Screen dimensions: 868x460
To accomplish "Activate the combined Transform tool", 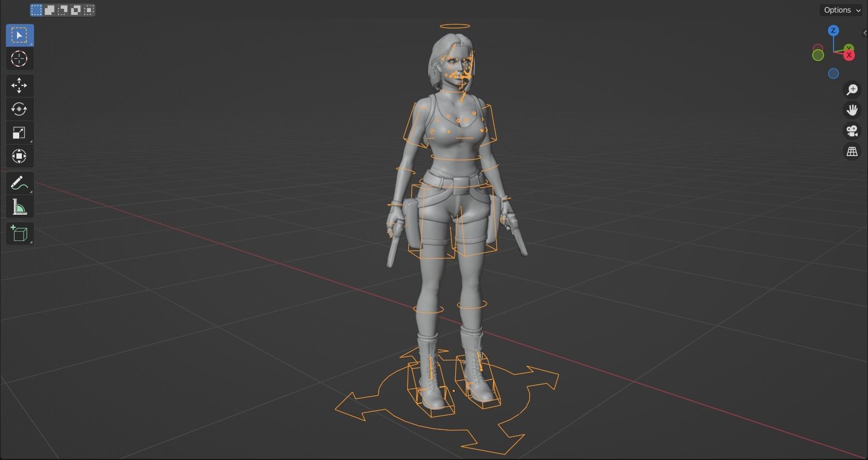I will point(20,156).
